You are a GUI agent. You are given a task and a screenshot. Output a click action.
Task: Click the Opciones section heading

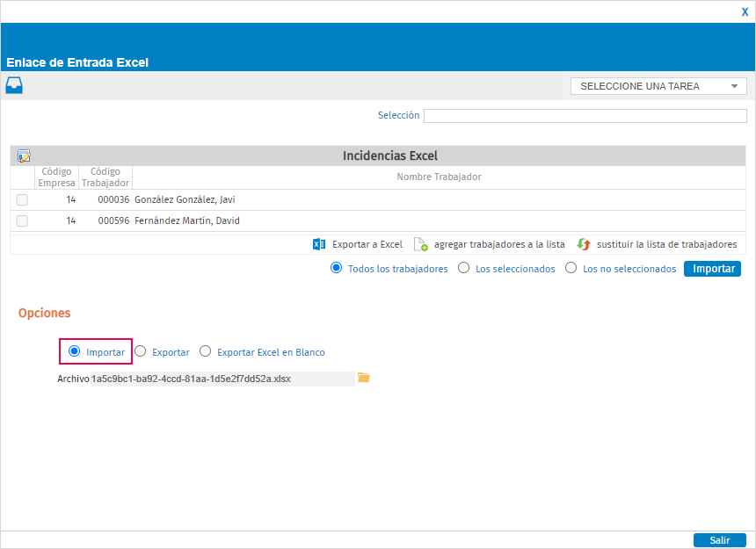44,314
